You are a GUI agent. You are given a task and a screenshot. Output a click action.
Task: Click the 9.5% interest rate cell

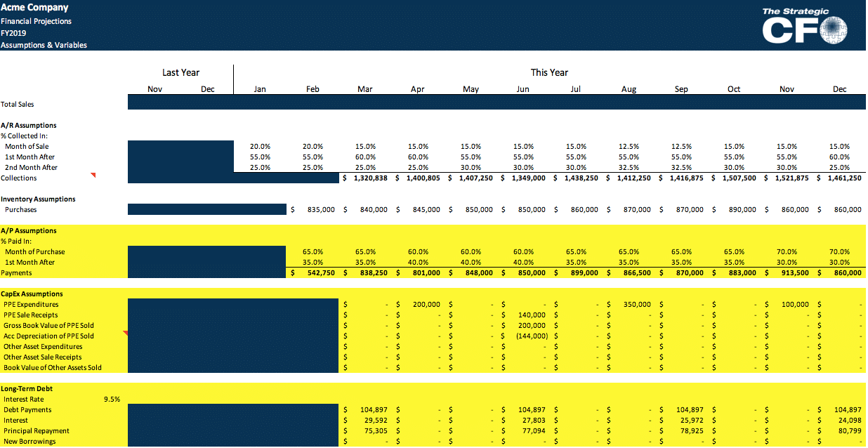112,399
